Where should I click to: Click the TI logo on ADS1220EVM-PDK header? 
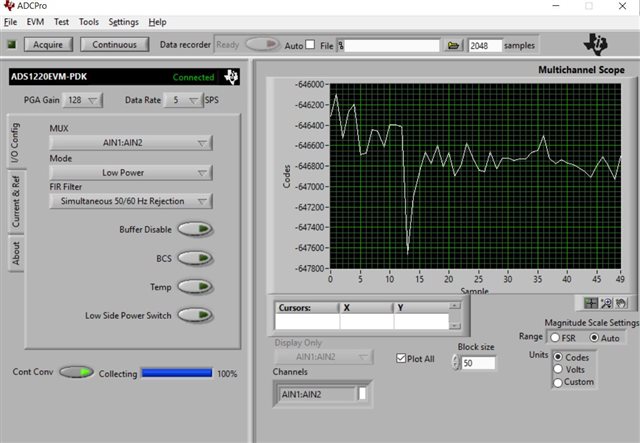tap(231, 76)
